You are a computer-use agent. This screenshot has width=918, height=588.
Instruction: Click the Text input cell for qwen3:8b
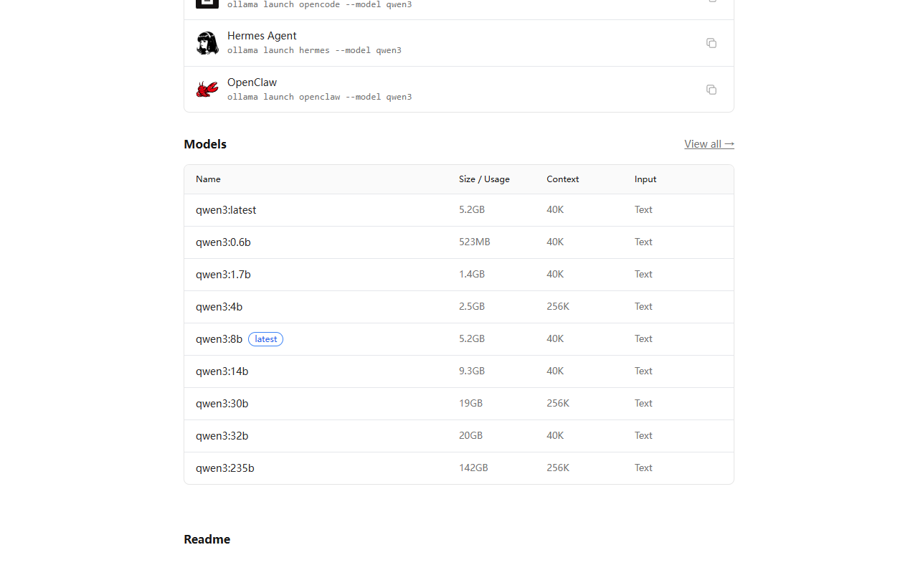(643, 339)
